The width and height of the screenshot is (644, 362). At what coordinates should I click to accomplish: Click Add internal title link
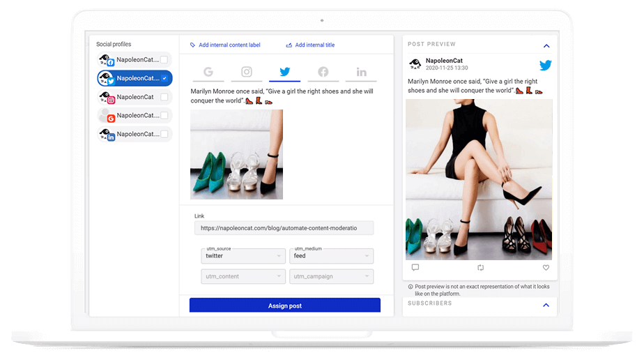click(314, 45)
